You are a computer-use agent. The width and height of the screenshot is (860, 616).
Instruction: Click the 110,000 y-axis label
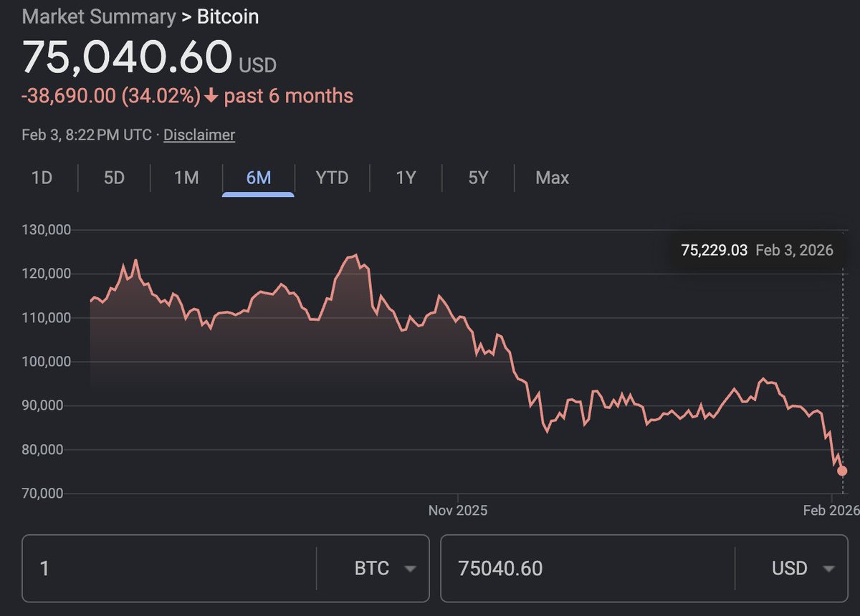tap(46, 317)
